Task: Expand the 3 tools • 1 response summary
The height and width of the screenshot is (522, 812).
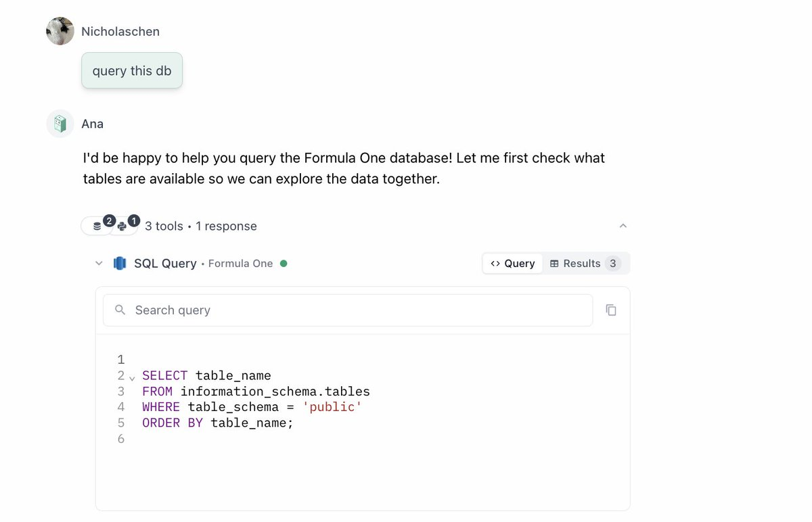Action: tap(200, 226)
